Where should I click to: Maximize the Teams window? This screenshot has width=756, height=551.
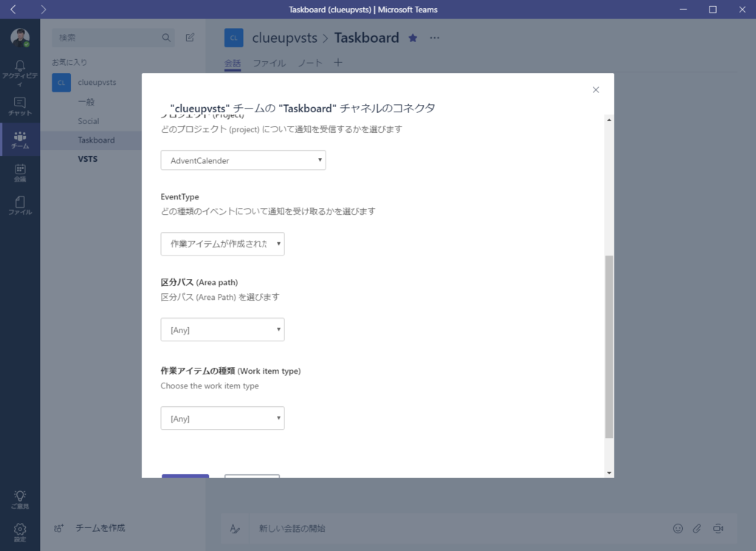tap(712, 9)
